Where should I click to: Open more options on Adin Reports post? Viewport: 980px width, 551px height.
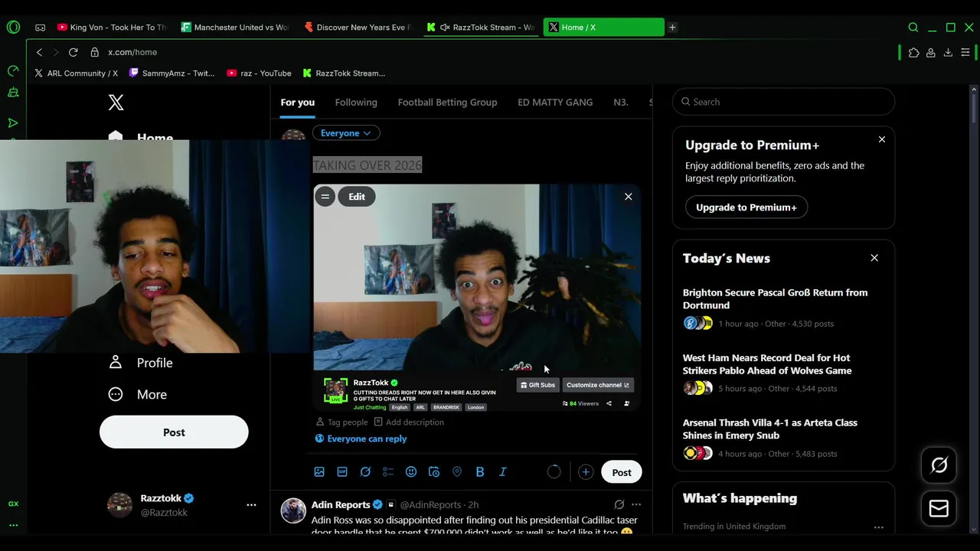click(x=636, y=505)
